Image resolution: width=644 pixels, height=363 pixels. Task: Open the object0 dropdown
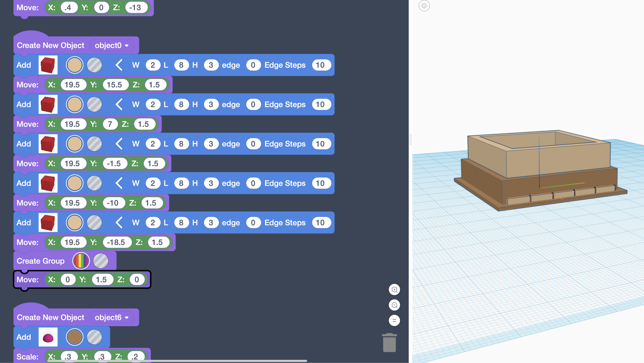tap(112, 45)
